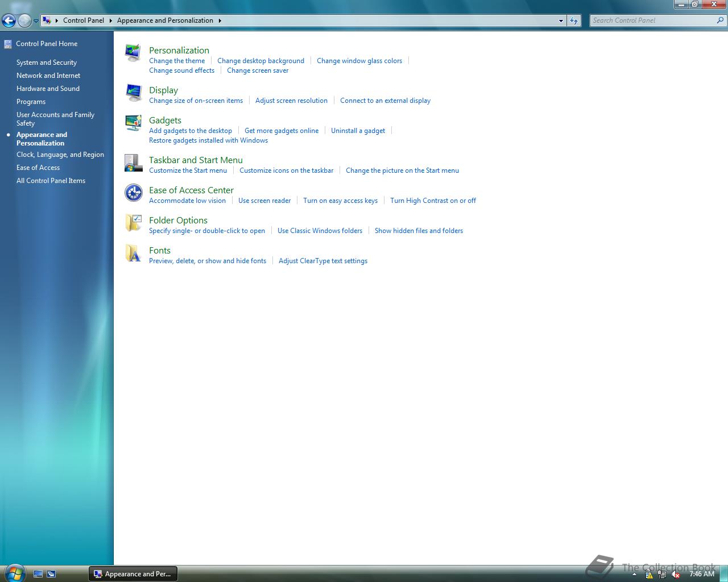
Task: Click the search magnifier icon
Action: click(721, 20)
